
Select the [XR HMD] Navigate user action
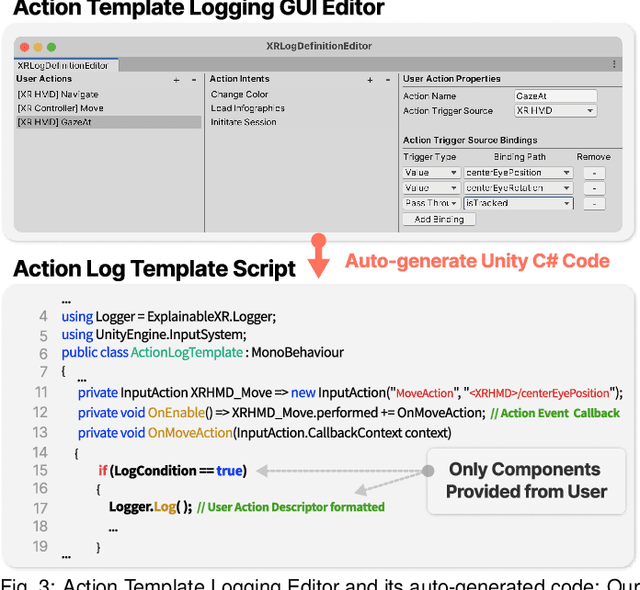[x=59, y=94]
